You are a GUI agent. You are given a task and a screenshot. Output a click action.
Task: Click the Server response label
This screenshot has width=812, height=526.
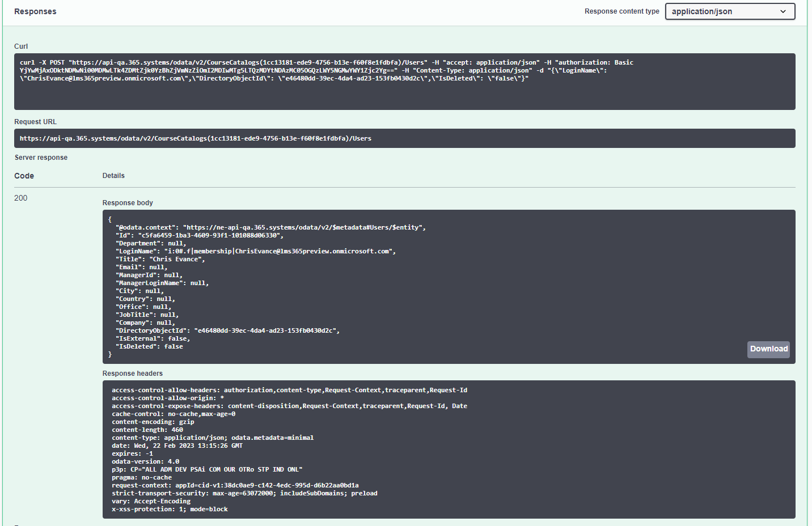41,158
